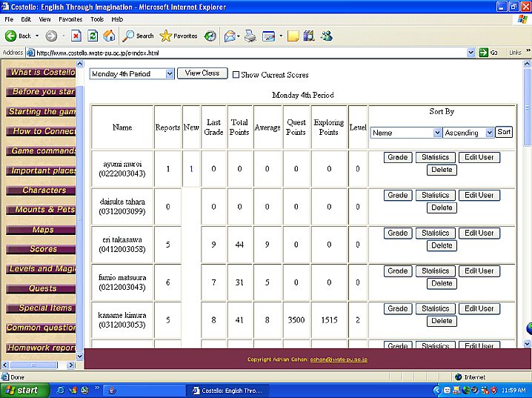Click the Sort button
The height and width of the screenshot is (398, 532).
pos(504,132)
